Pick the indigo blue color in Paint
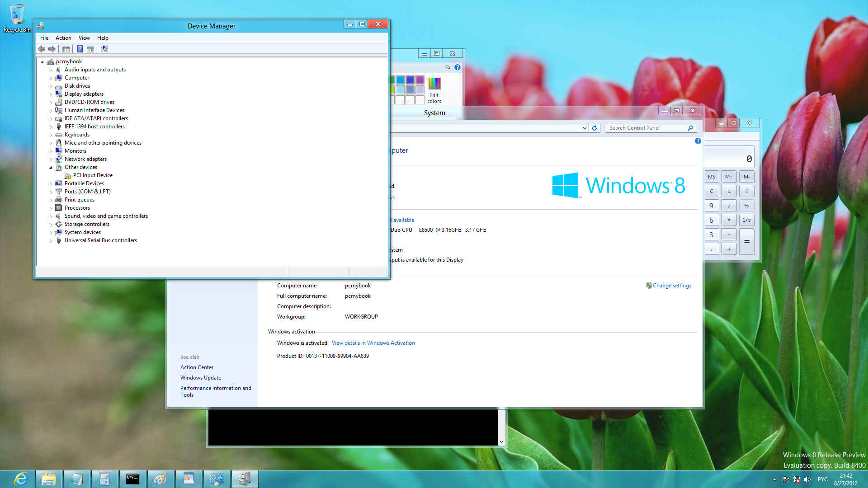Image resolution: width=868 pixels, height=488 pixels. coord(410,80)
